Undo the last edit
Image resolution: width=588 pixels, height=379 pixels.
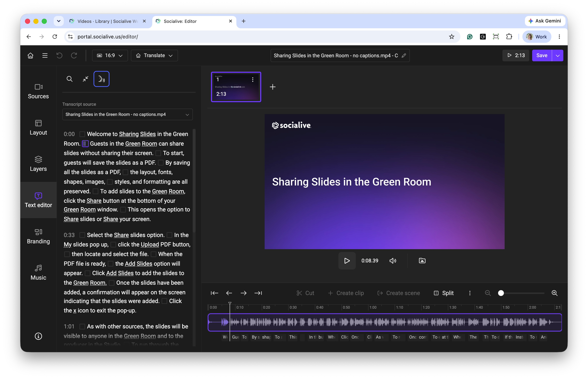coord(59,56)
